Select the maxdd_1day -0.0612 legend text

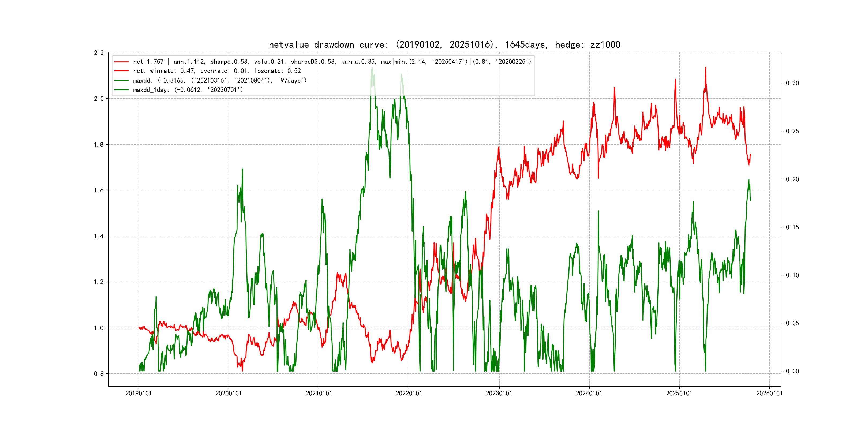click(x=188, y=90)
